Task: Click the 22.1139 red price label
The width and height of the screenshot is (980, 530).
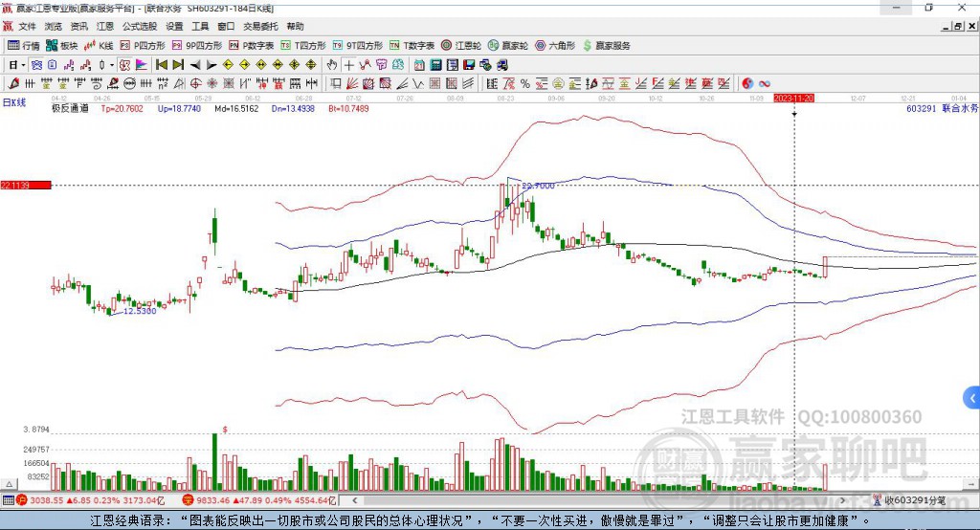Action: 26,185
